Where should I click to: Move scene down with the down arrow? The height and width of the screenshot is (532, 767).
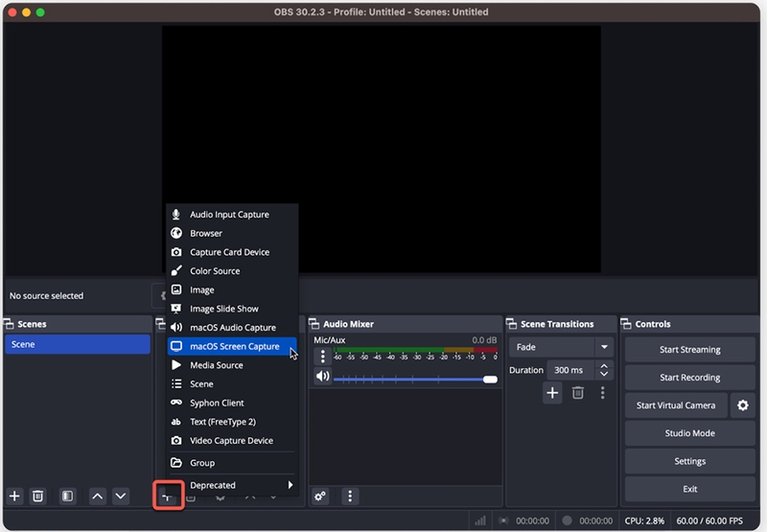click(x=121, y=497)
